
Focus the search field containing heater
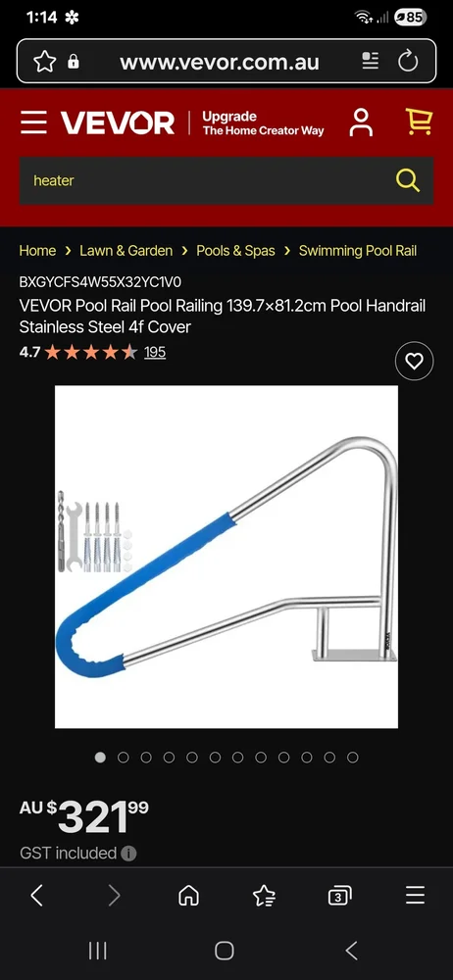tap(207, 180)
